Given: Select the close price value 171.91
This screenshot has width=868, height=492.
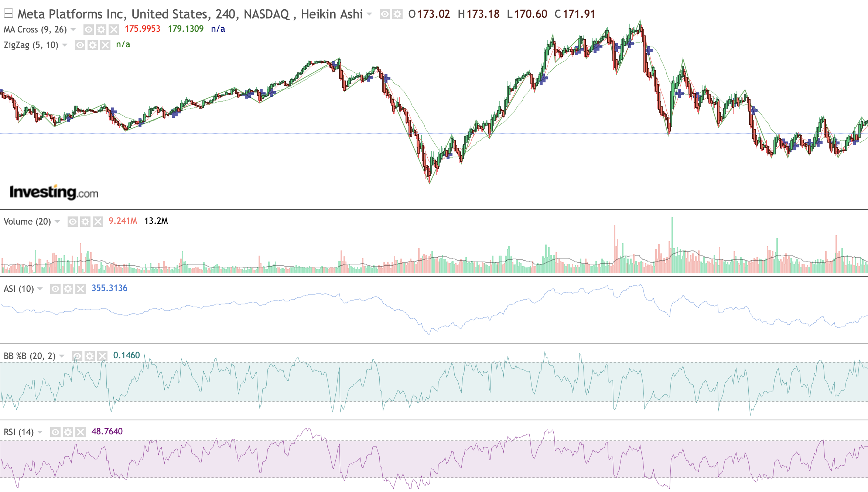Looking at the screenshot, I should coord(579,14).
